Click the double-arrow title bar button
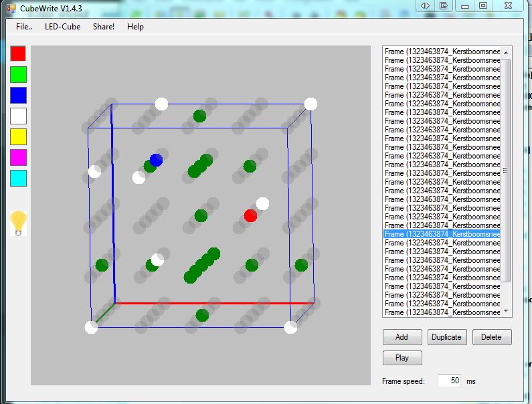The image size is (532, 404). pos(425,6)
